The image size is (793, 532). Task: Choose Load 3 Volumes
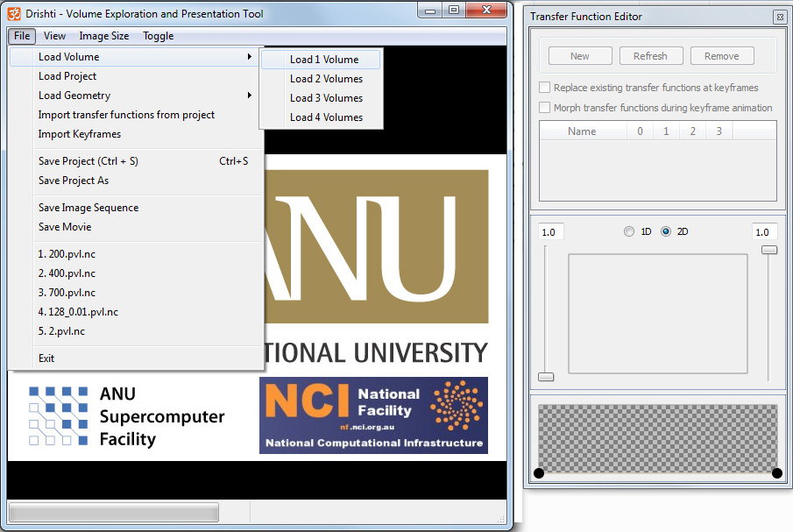[321, 98]
